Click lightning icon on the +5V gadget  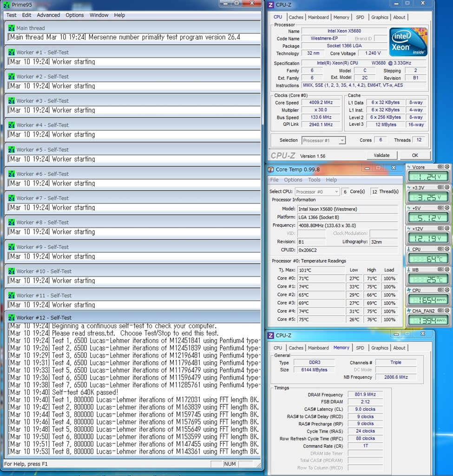(409, 208)
